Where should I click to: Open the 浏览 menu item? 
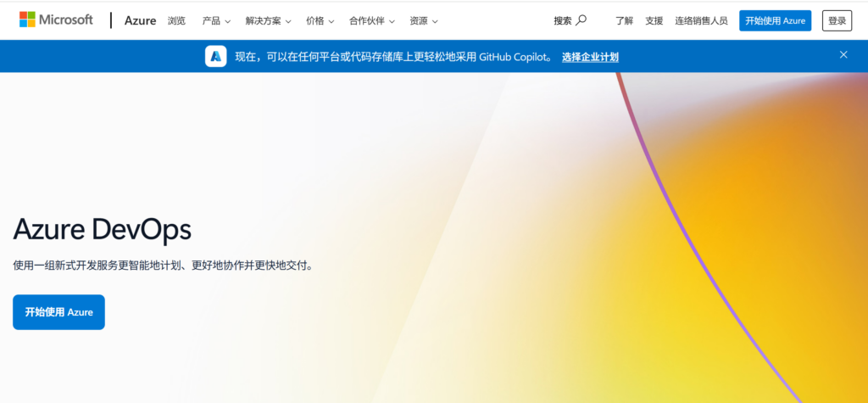click(176, 21)
